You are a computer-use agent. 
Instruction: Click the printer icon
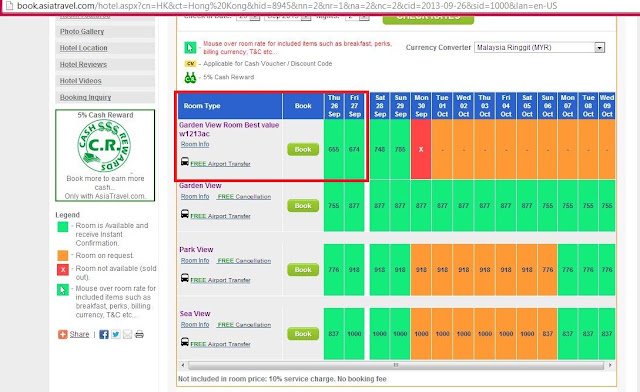[139, 334]
